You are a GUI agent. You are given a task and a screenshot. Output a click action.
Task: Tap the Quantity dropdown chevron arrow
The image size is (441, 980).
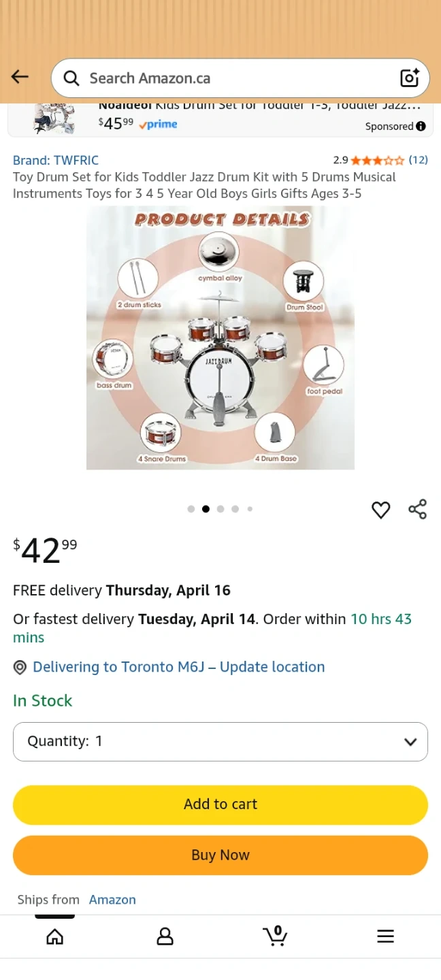[410, 742]
